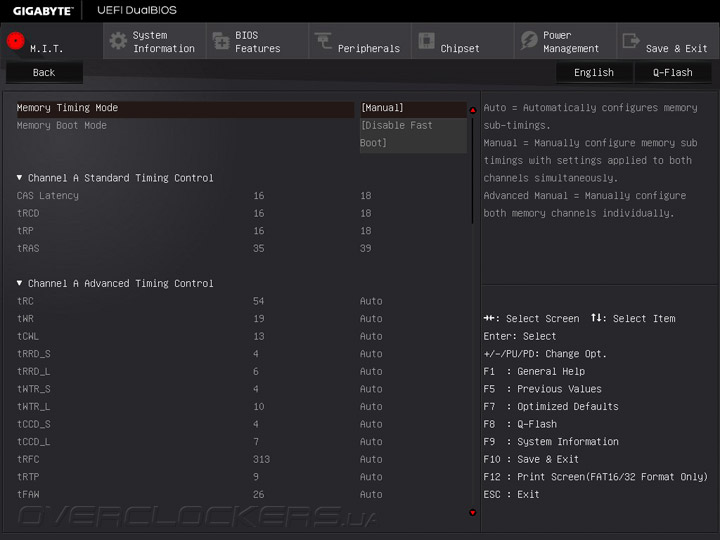Select the CAS Latency value 18 field
This screenshot has height=540, width=720.
point(366,196)
